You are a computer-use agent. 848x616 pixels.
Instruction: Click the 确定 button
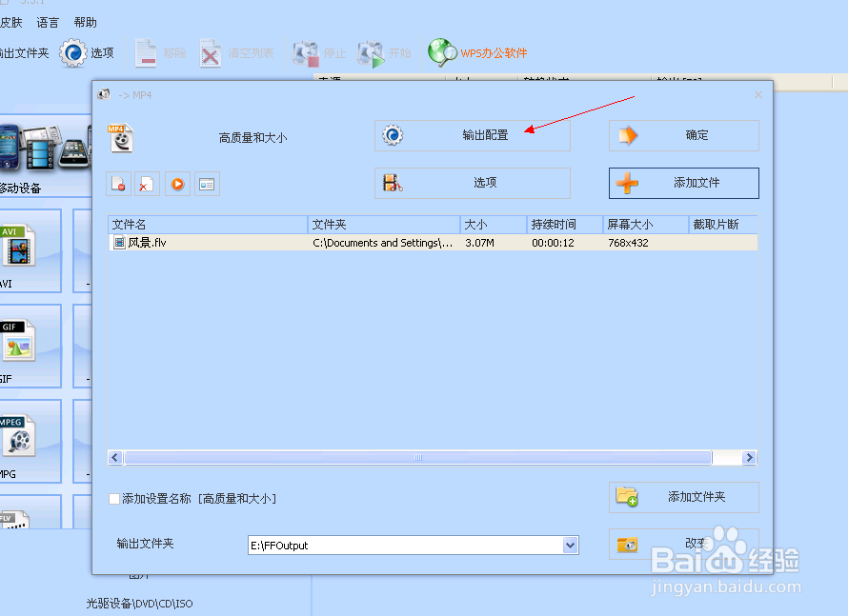pos(683,135)
